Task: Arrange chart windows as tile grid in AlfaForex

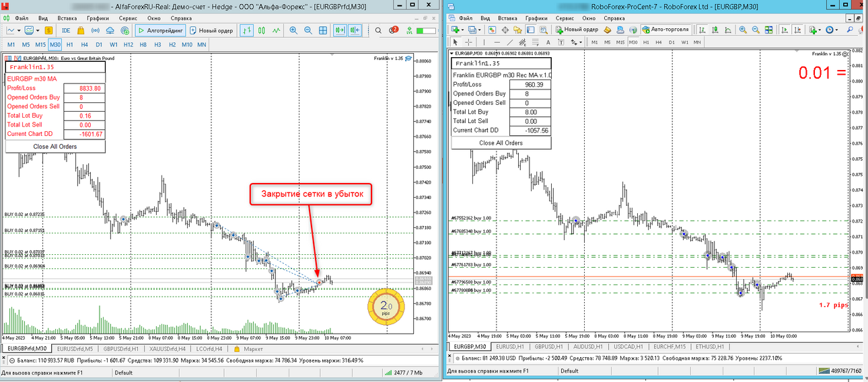Action: [x=323, y=30]
